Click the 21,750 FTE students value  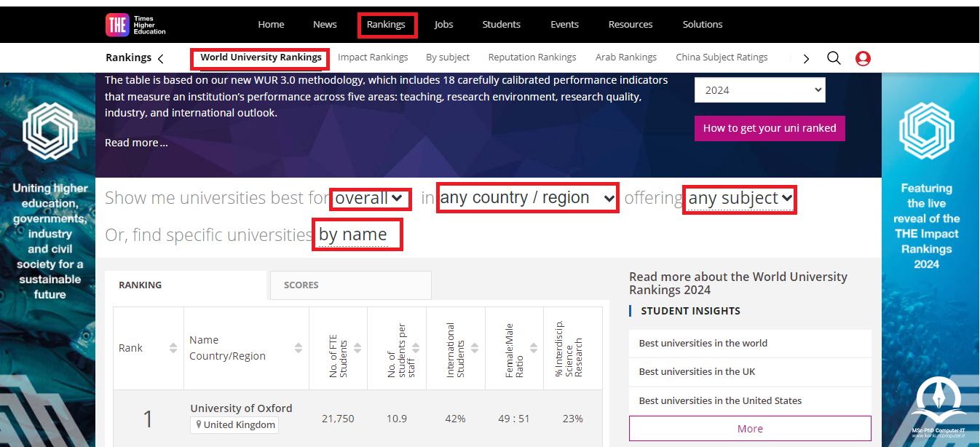(338, 419)
